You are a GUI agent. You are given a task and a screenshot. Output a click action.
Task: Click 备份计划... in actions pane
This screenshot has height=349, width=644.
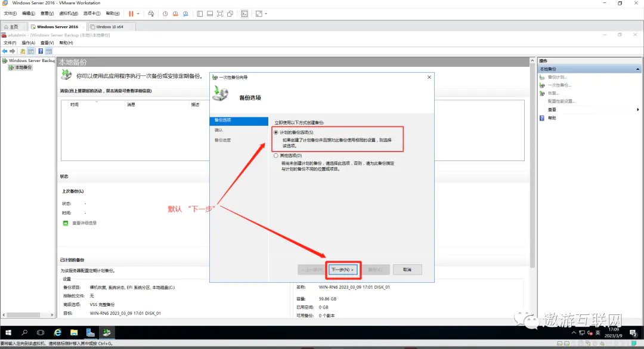click(x=558, y=77)
